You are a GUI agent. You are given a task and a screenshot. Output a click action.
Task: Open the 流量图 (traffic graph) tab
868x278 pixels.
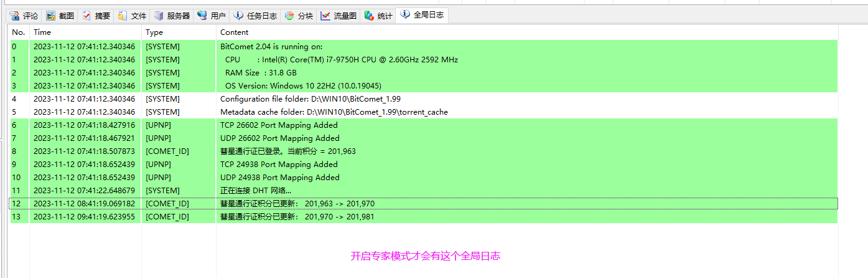[338, 16]
